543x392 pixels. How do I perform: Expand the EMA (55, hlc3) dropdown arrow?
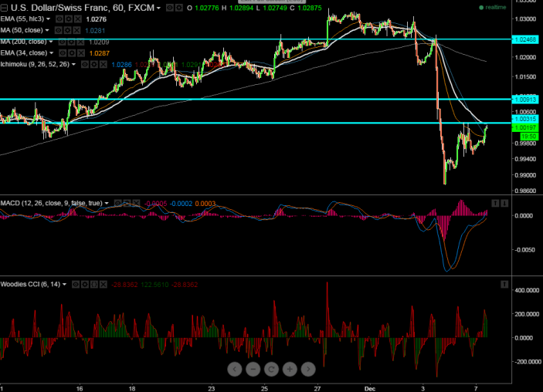click(x=48, y=19)
